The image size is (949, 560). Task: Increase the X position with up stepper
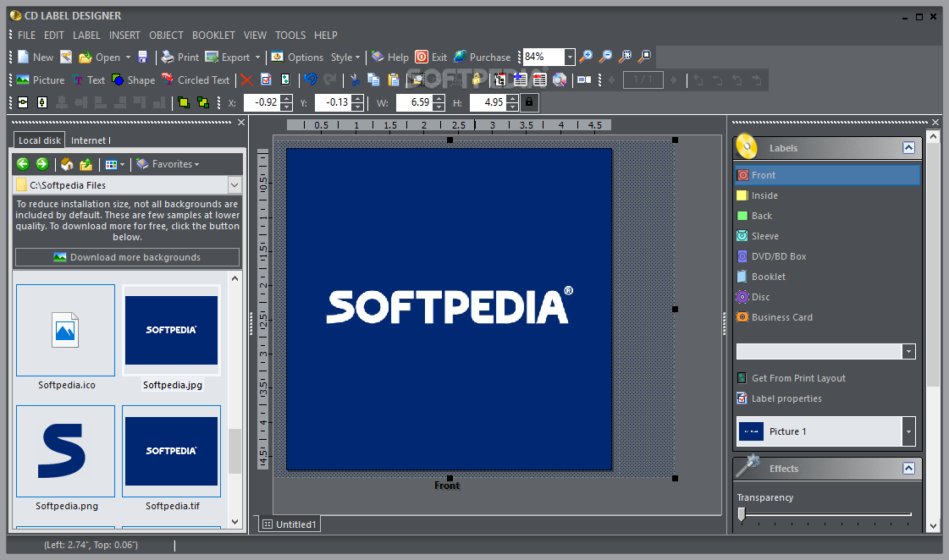click(x=287, y=99)
